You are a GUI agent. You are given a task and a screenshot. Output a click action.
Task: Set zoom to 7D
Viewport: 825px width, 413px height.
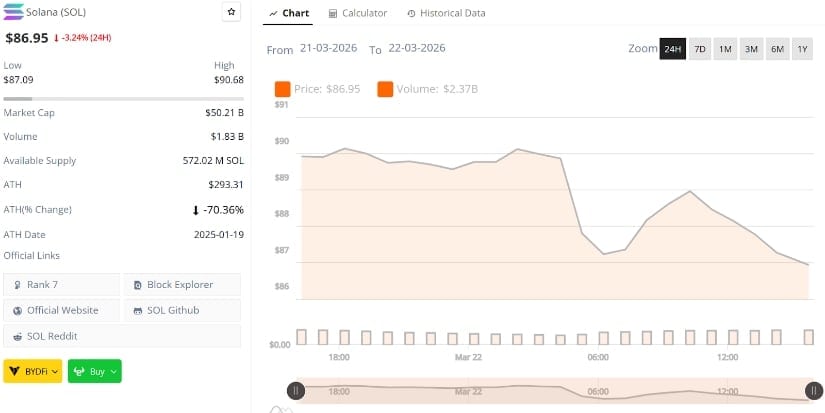700,49
